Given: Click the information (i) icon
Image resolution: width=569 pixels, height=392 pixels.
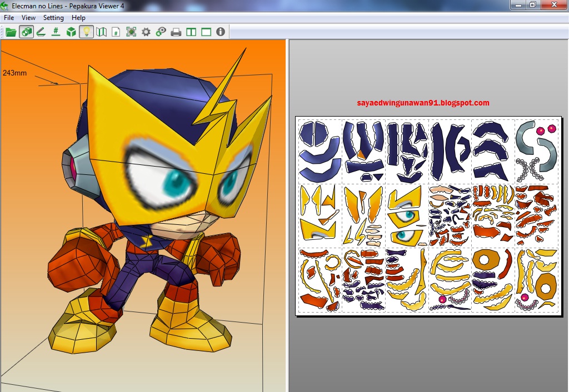Looking at the screenshot, I should click(221, 32).
